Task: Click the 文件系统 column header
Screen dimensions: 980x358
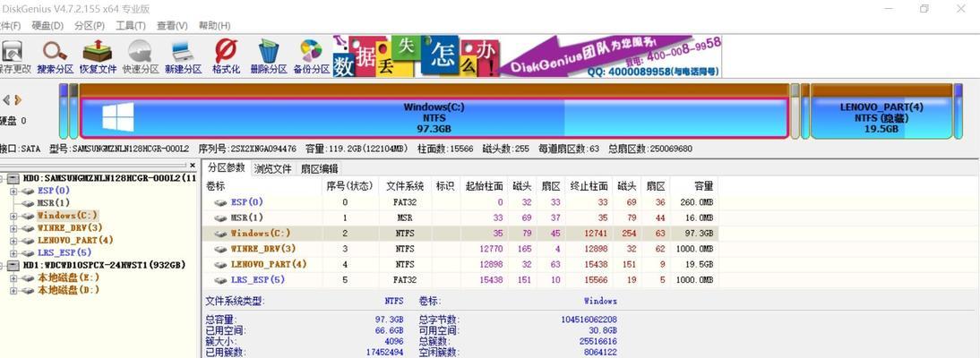Action: tap(405, 186)
